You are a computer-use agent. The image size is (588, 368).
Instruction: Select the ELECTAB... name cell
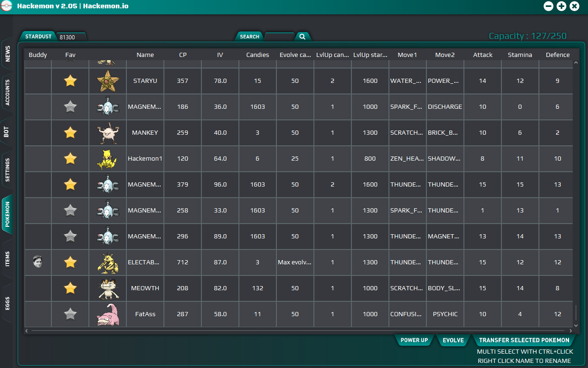click(145, 262)
